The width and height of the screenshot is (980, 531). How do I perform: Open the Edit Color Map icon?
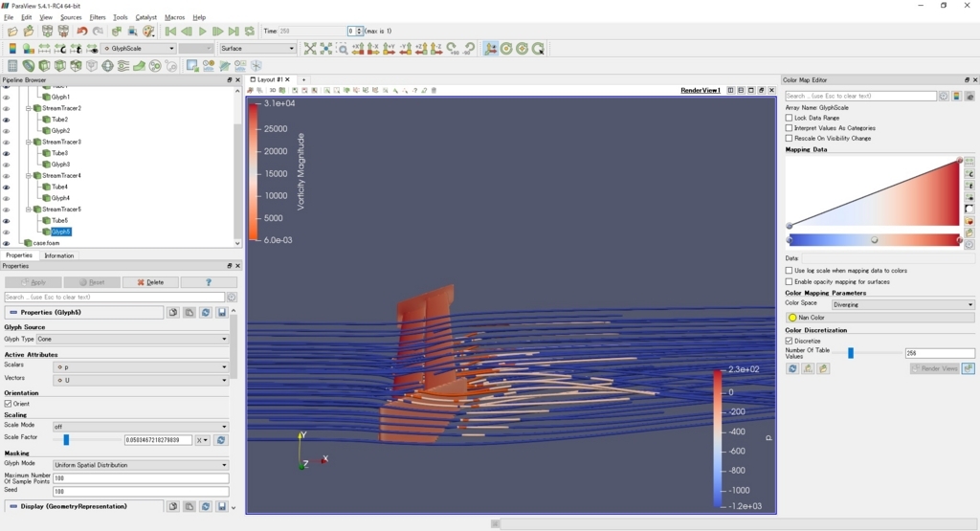[x=28, y=48]
